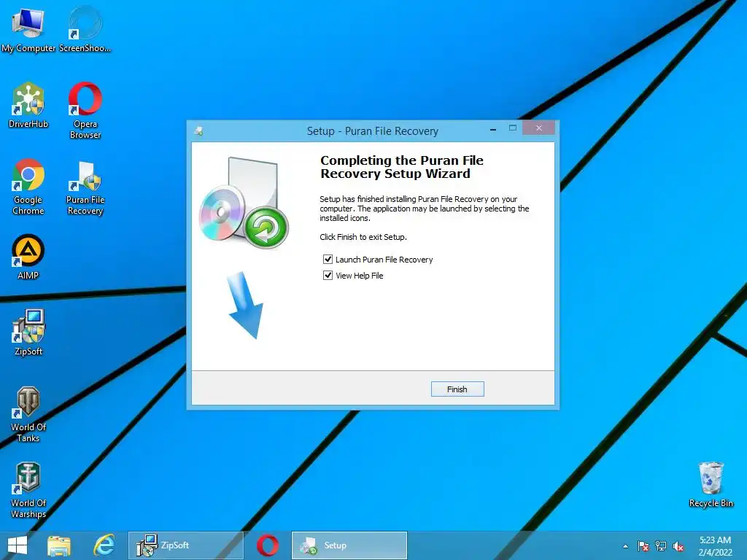This screenshot has width=747, height=560.
Task: Select the ZipSoft desktop icon
Action: tap(28, 332)
